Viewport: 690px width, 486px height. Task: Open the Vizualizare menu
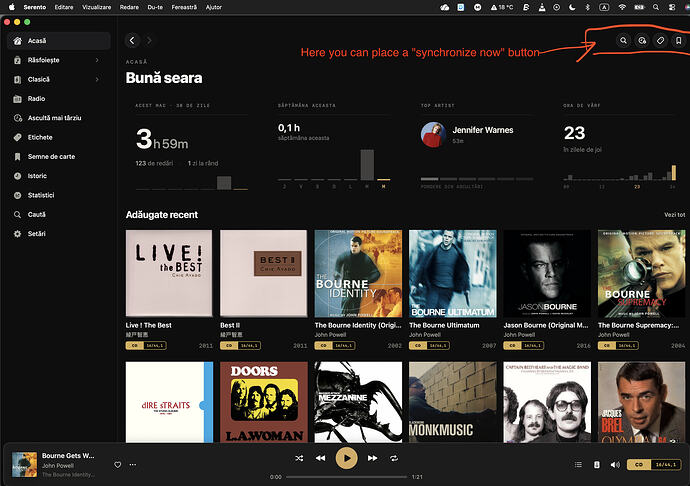click(x=96, y=7)
